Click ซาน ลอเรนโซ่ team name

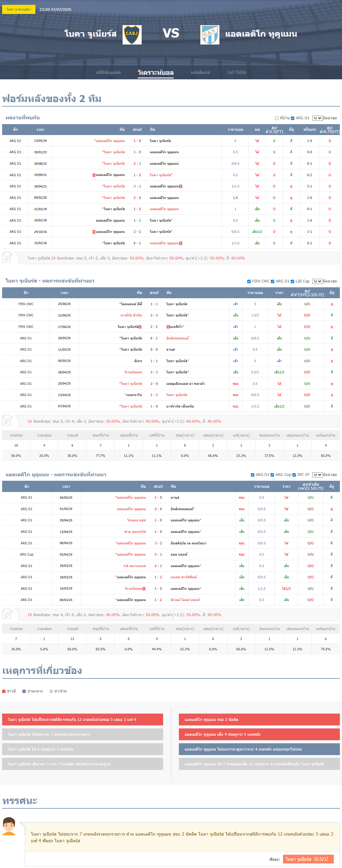[x=135, y=532]
